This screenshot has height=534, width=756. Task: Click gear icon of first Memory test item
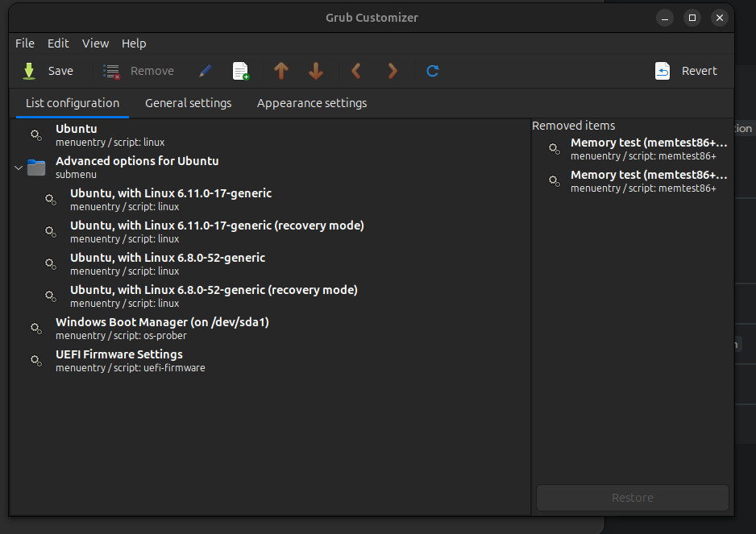[x=555, y=149]
